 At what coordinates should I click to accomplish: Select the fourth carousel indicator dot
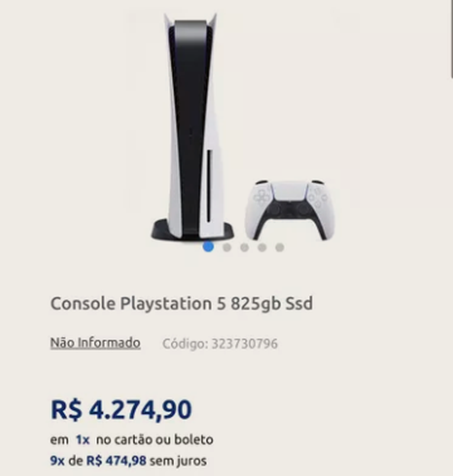click(x=262, y=248)
